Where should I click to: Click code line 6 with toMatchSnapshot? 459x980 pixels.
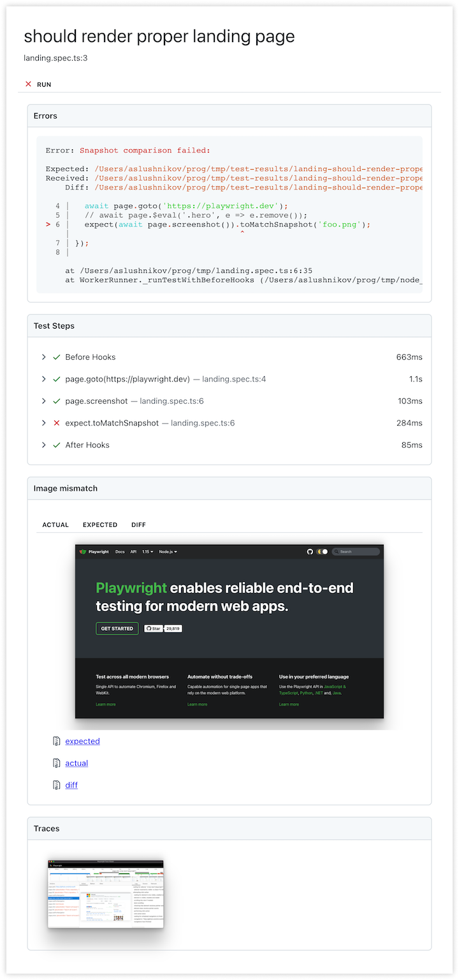[208, 225]
